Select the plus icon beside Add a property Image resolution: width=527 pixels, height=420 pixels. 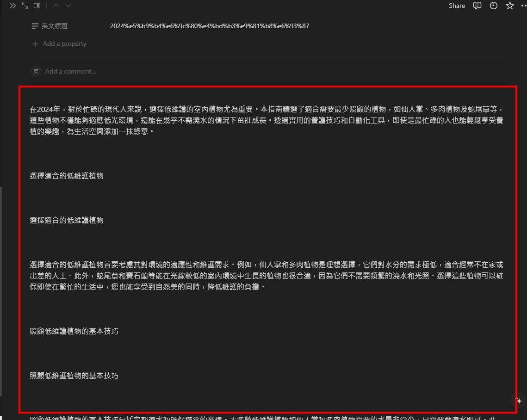(35, 43)
